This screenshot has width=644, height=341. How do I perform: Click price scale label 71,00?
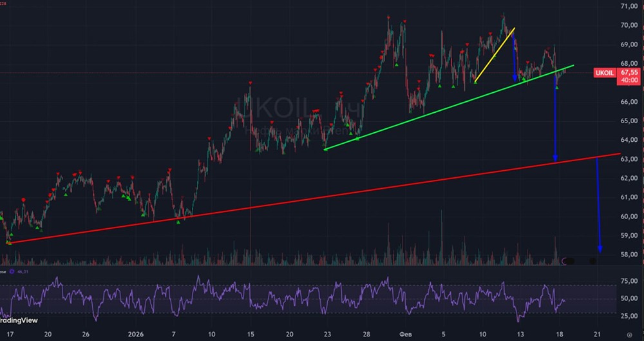[629, 6]
